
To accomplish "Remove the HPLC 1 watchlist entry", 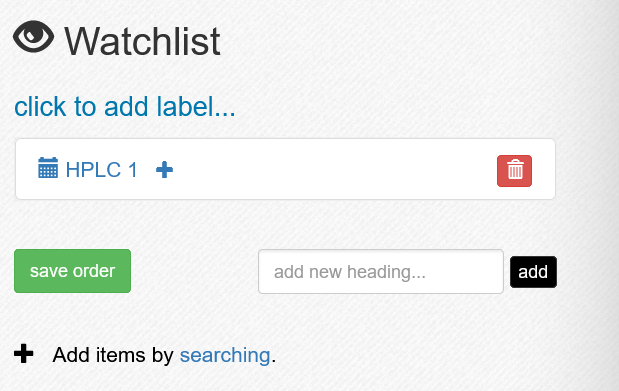I will [x=514, y=171].
